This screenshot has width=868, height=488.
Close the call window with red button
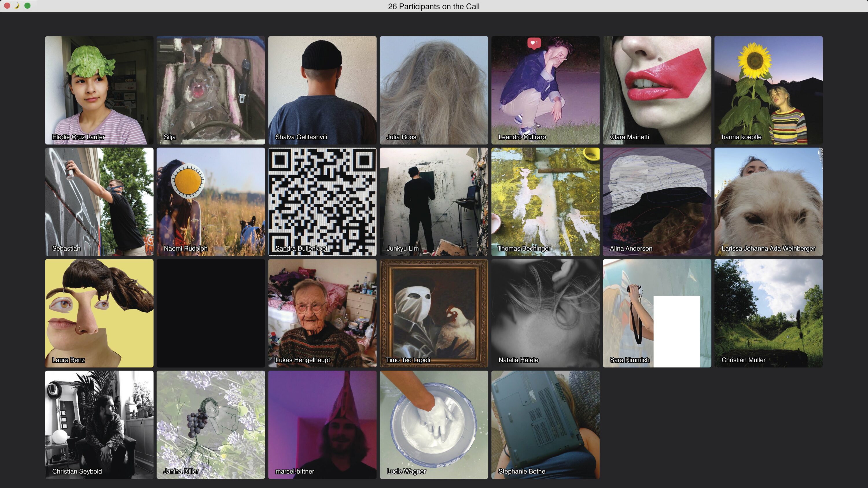tap(7, 6)
